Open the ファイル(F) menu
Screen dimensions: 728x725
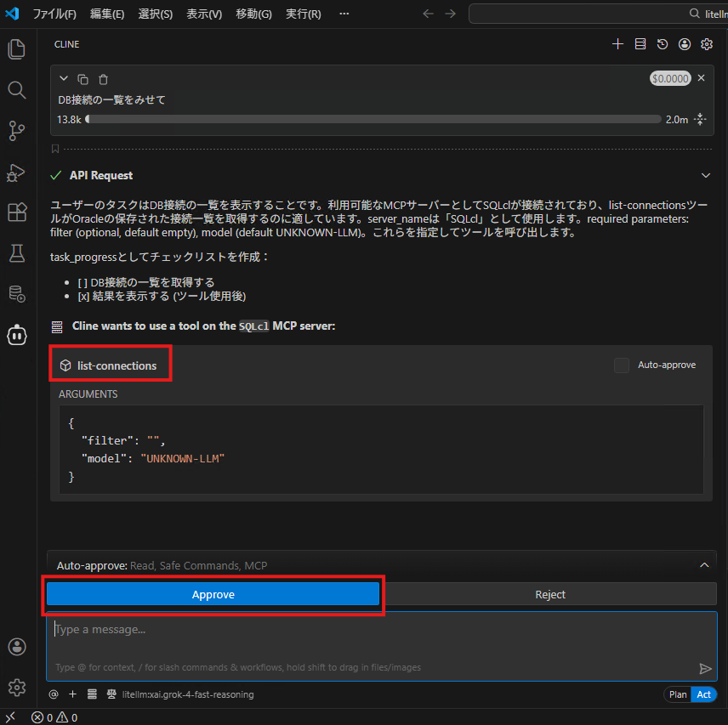[x=54, y=14]
